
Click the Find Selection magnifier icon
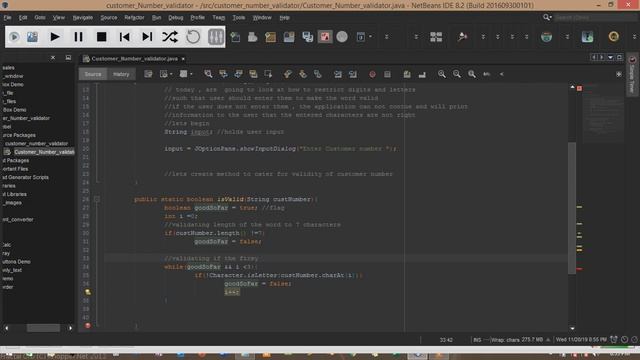208,74
